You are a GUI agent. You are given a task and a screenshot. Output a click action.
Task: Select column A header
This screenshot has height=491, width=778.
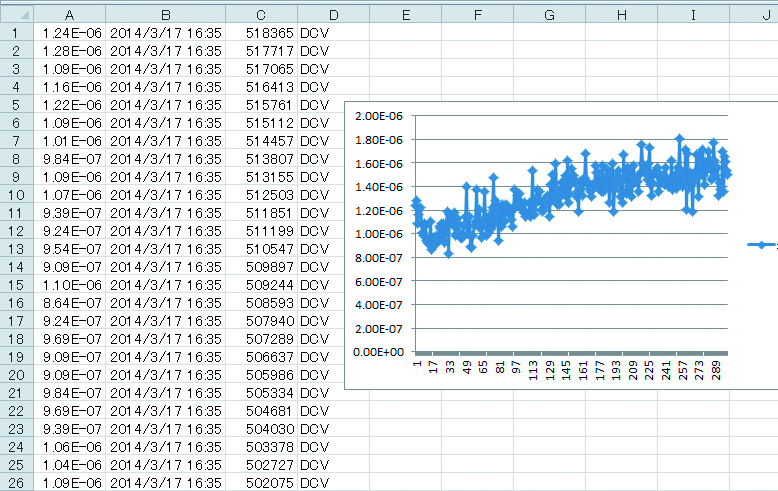coord(69,14)
